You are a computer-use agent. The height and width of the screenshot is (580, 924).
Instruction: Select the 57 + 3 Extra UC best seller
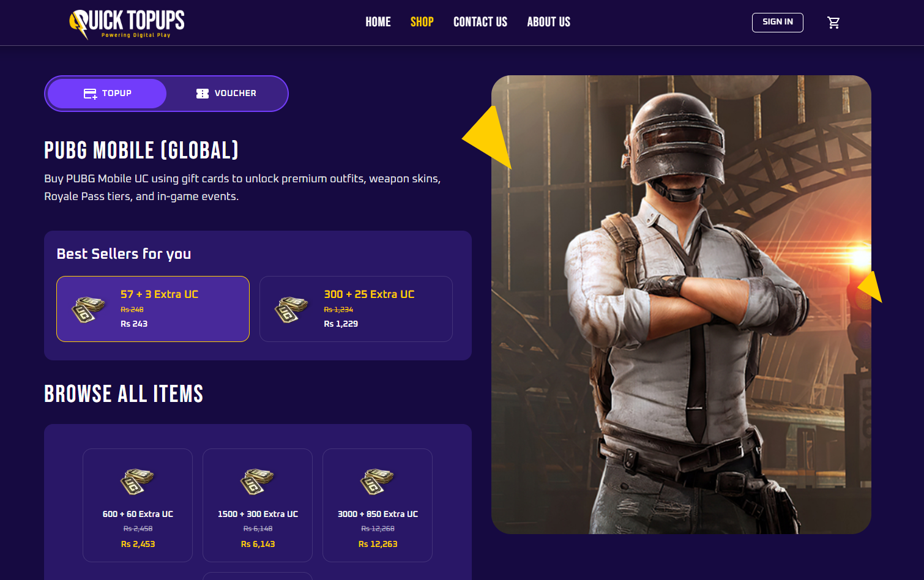pos(153,309)
